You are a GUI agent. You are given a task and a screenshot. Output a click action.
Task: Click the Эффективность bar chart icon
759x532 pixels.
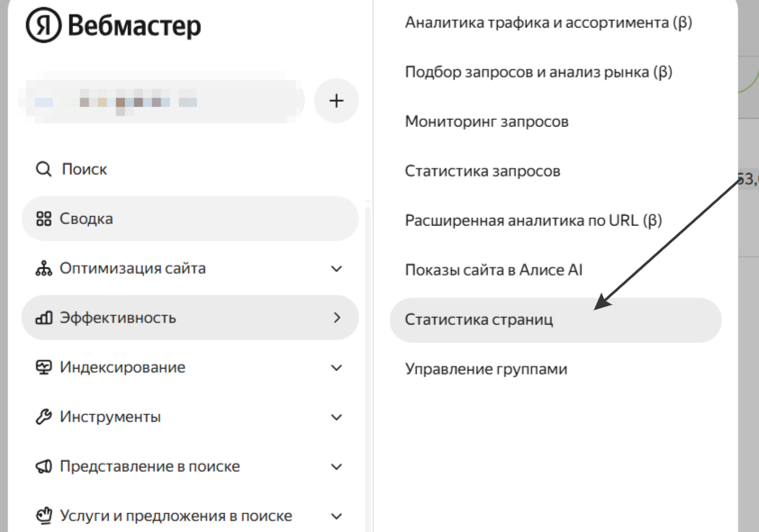[x=43, y=318]
